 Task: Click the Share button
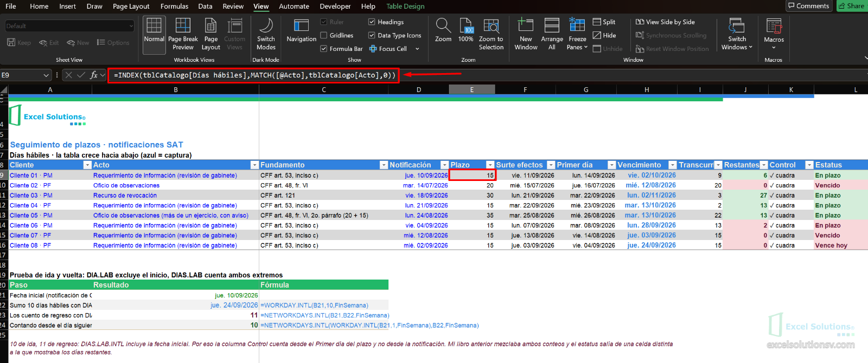(851, 6)
